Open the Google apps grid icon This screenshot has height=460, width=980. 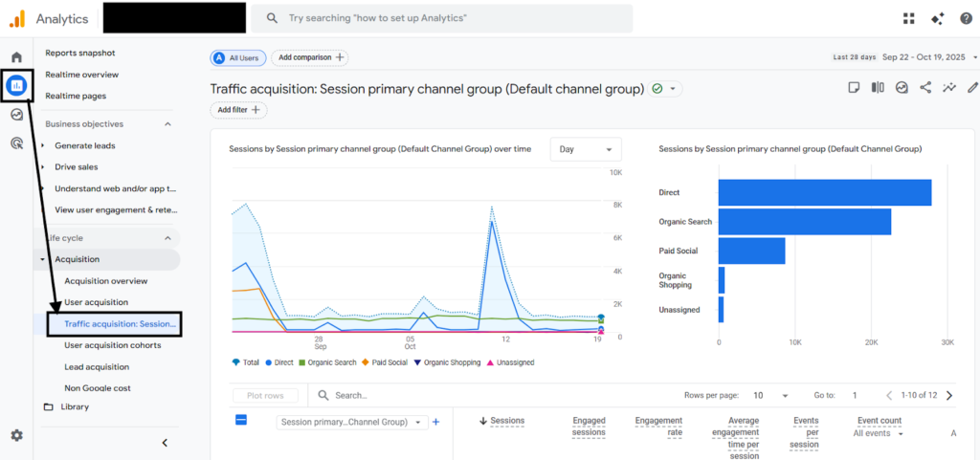909,19
